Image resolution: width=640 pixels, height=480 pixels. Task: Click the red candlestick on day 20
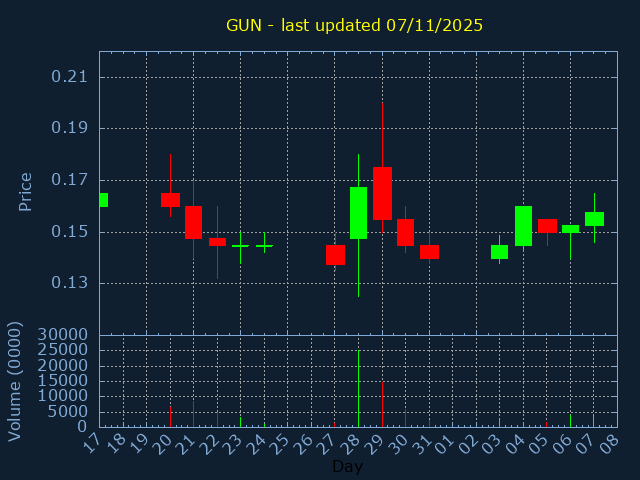(170, 200)
